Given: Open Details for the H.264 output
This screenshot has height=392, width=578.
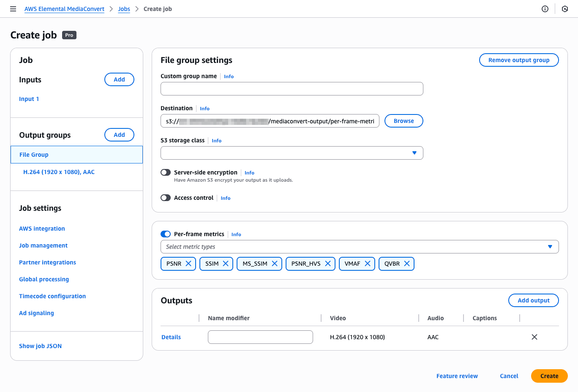Looking at the screenshot, I should [171, 337].
